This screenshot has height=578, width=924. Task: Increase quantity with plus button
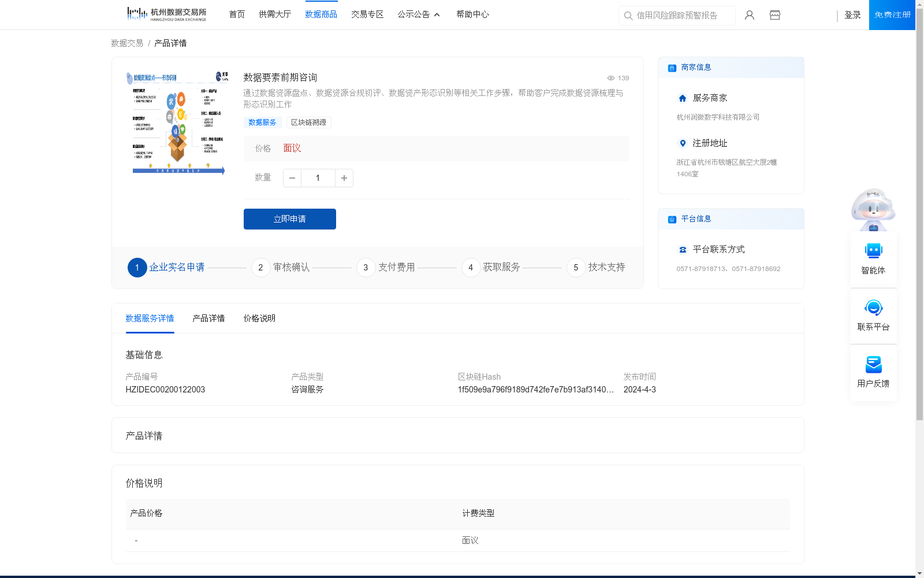344,178
